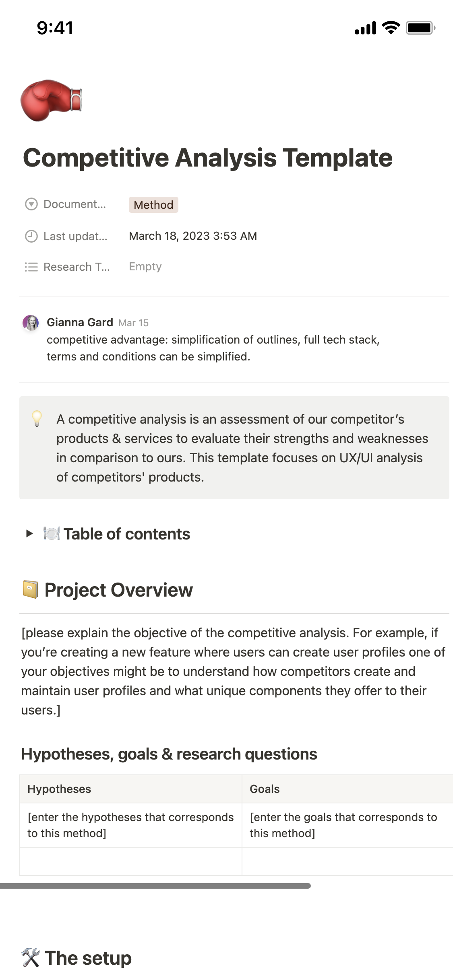Tap the tools icon beside The setup
Screen dimensions: 453x980
point(31,957)
